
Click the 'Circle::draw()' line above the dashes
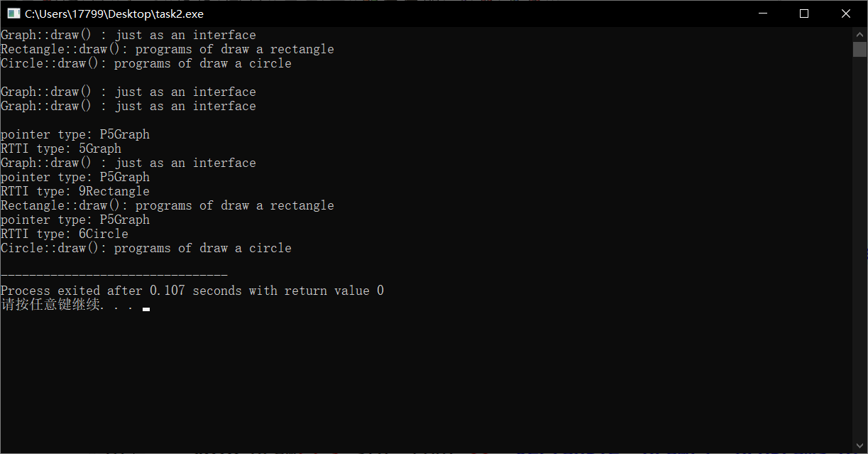146,248
